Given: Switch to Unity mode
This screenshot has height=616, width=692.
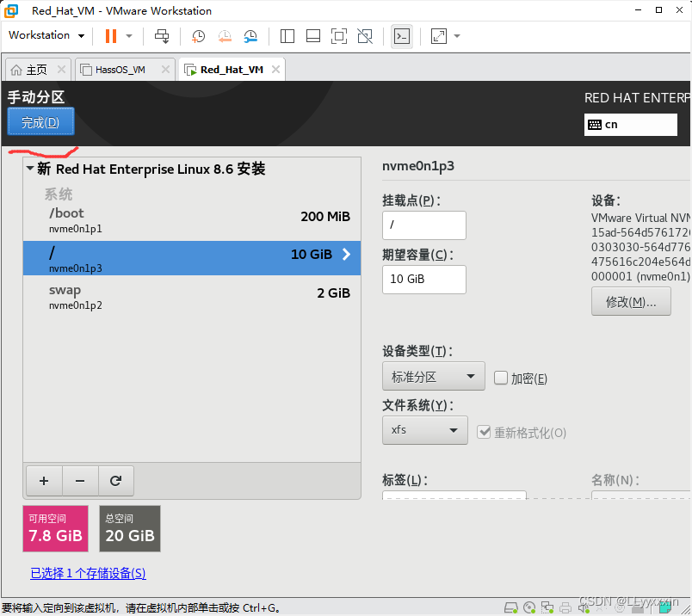Looking at the screenshot, I should click(x=365, y=36).
